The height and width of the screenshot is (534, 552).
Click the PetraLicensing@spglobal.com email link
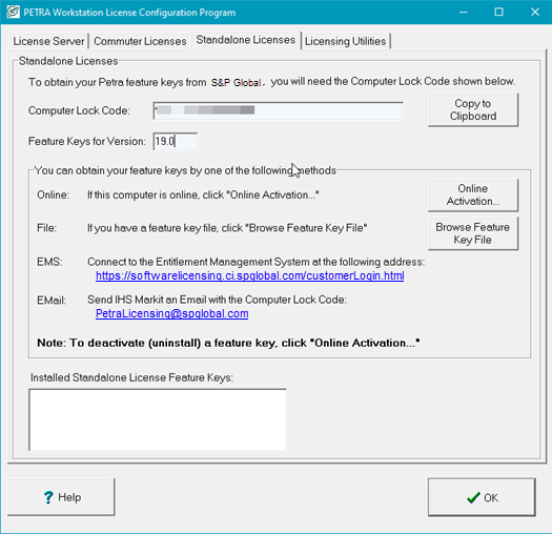172,313
